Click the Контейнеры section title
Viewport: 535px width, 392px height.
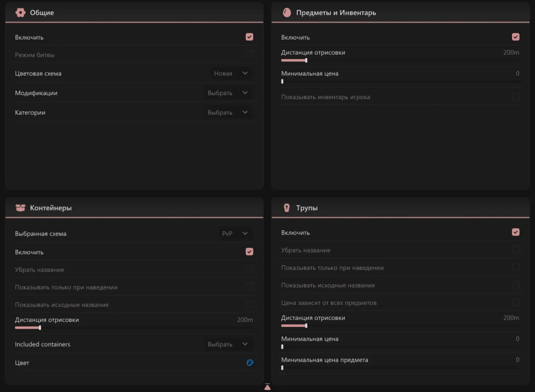click(x=51, y=208)
